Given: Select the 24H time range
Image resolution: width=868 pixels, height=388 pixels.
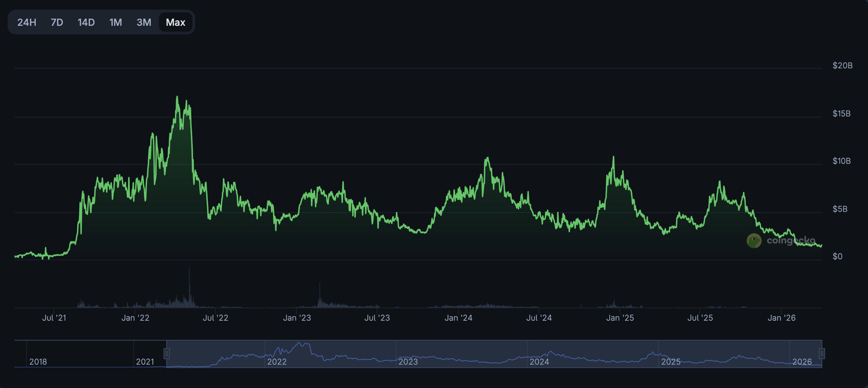Looking at the screenshot, I should coord(26,22).
